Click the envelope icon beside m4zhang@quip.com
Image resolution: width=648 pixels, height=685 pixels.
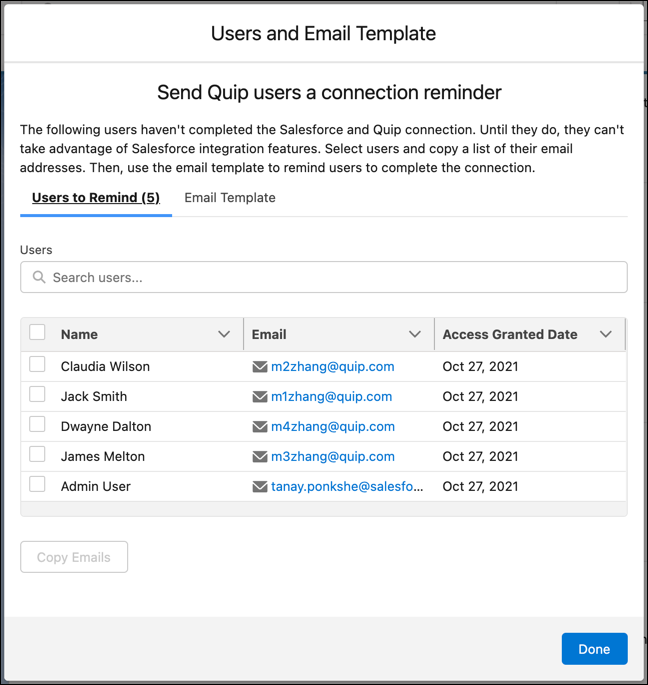[x=260, y=426]
